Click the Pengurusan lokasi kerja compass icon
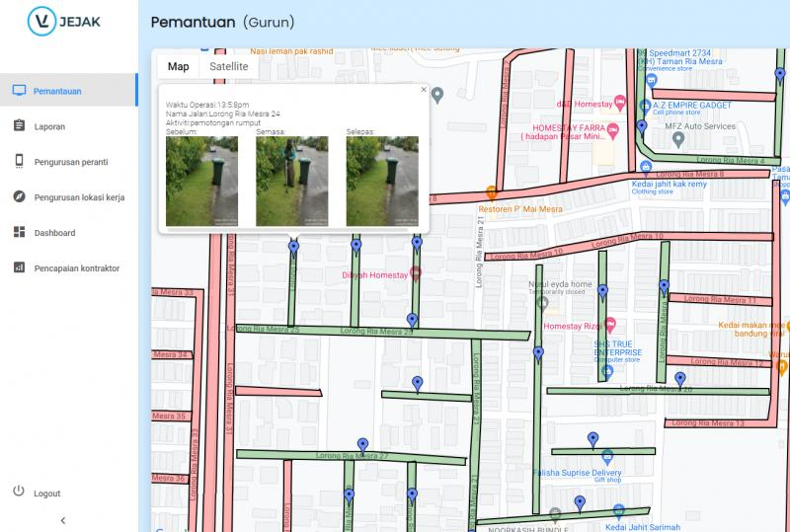 click(18, 197)
